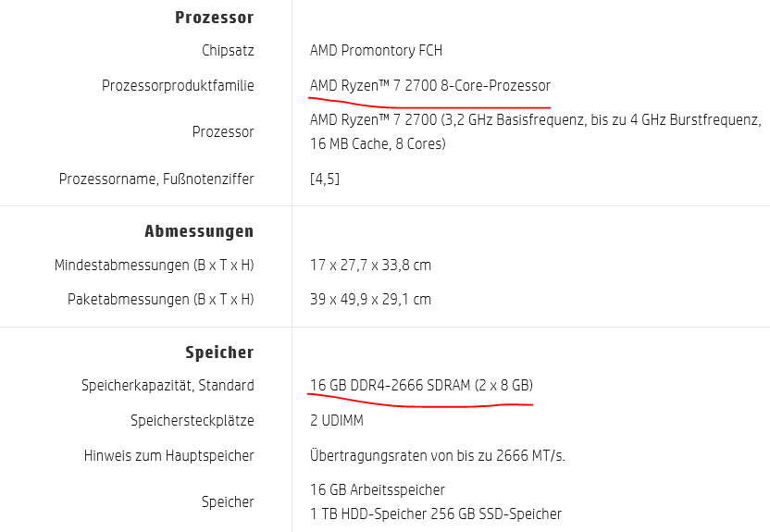Click the AMD Promontory FCH value

coord(376,51)
